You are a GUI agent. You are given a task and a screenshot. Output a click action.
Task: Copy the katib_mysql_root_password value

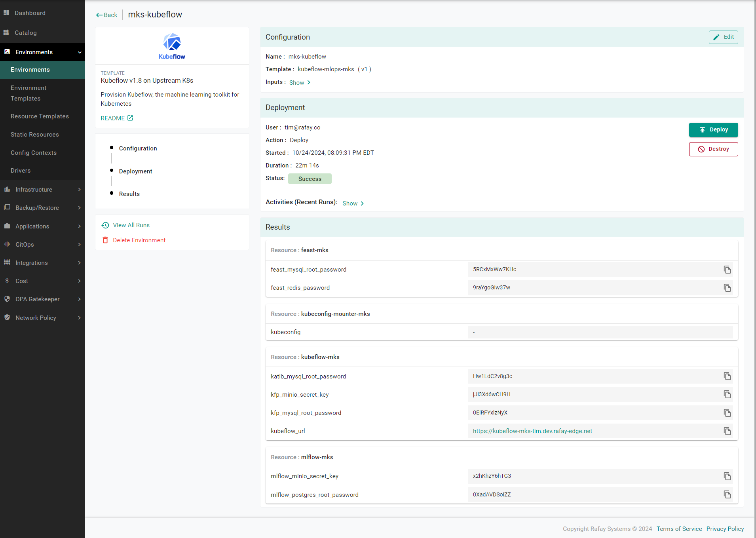click(727, 376)
